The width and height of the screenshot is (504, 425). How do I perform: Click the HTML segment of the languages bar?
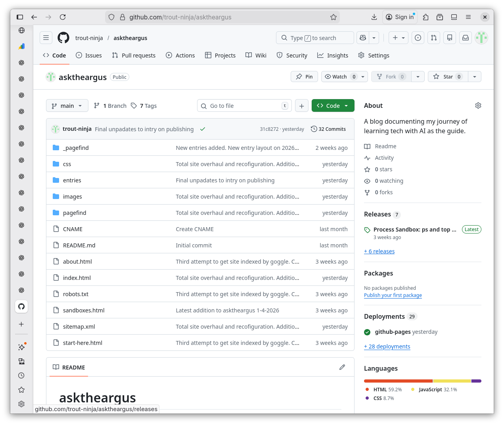tap(397, 381)
